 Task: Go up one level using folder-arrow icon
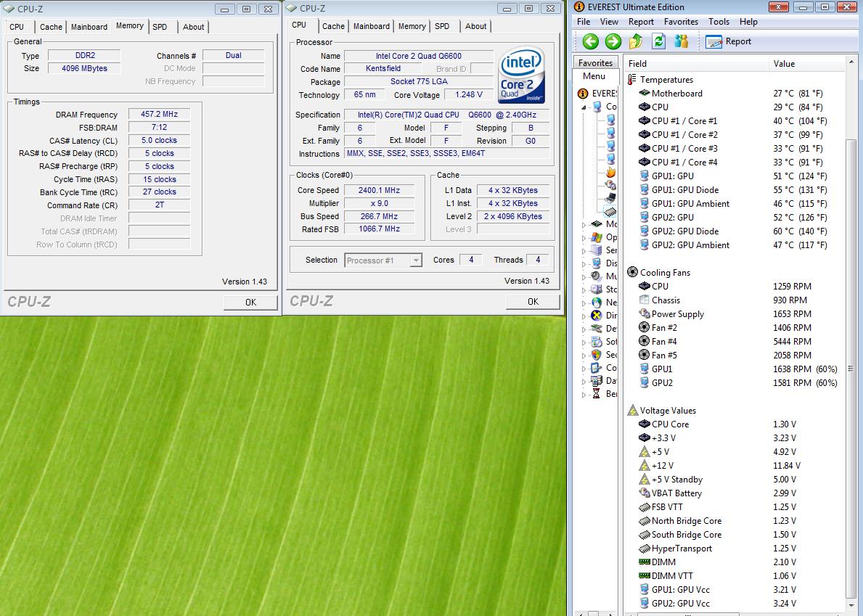636,41
